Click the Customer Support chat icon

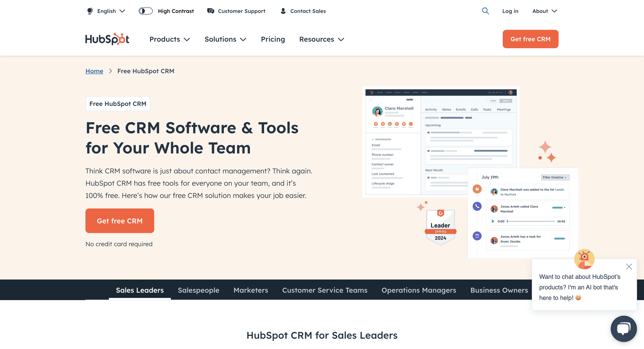coord(211,11)
